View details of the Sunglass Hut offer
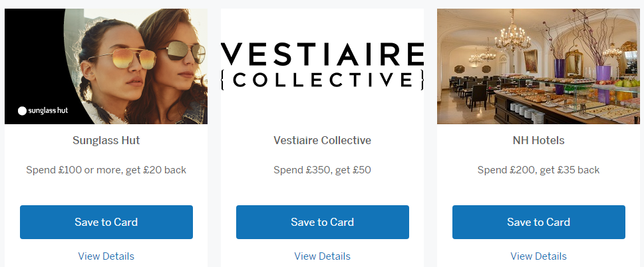The width and height of the screenshot is (644, 267). pos(106,256)
